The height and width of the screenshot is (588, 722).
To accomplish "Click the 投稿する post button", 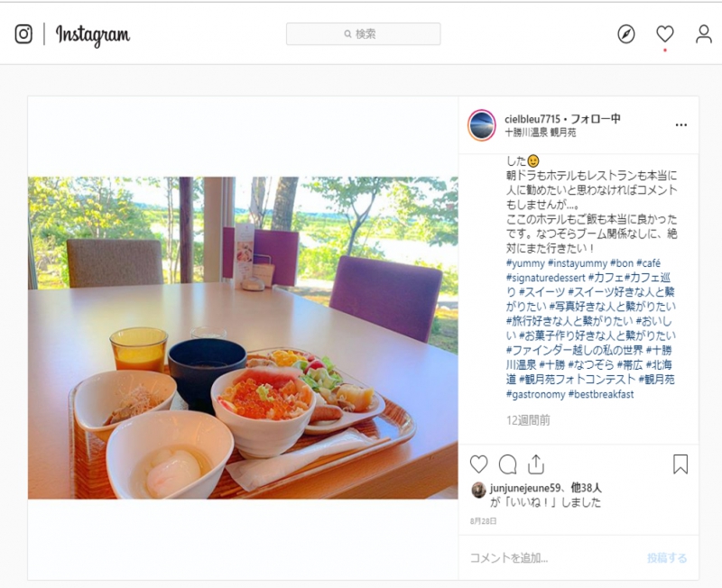I will 667,558.
